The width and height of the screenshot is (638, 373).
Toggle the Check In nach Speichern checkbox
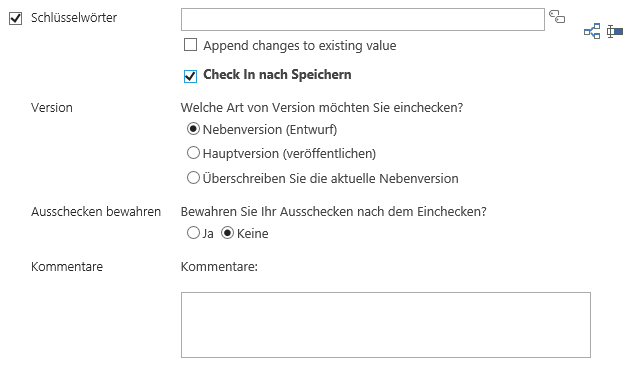190,76
